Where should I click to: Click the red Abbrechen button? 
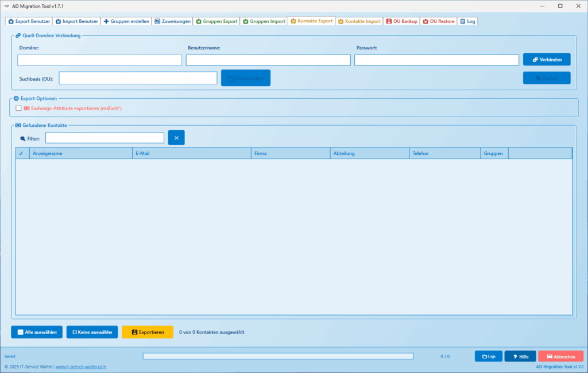(x=561, y=356)
